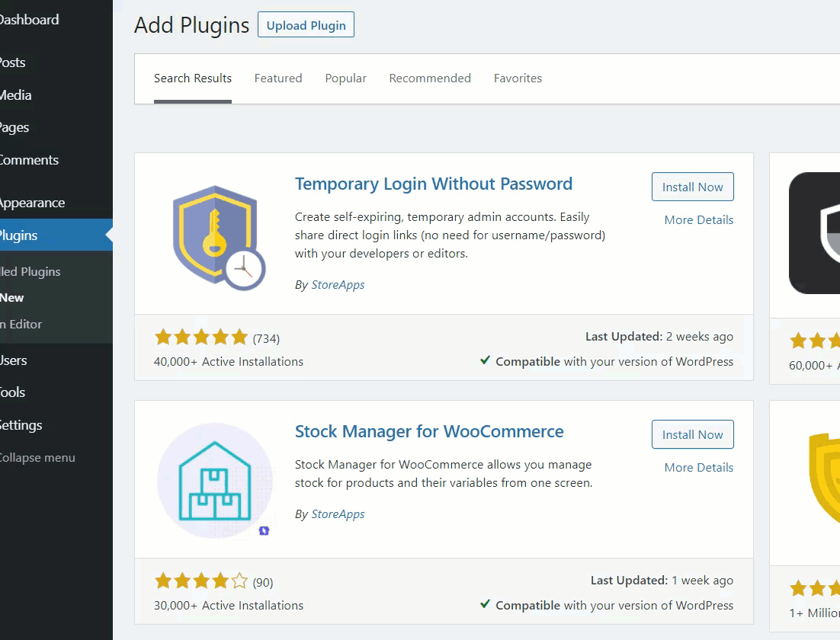Click Last Updated: 2 weeks ago text
Image resolution: width=840 pixels, height=640 pixels.
[x=659, y=336]
